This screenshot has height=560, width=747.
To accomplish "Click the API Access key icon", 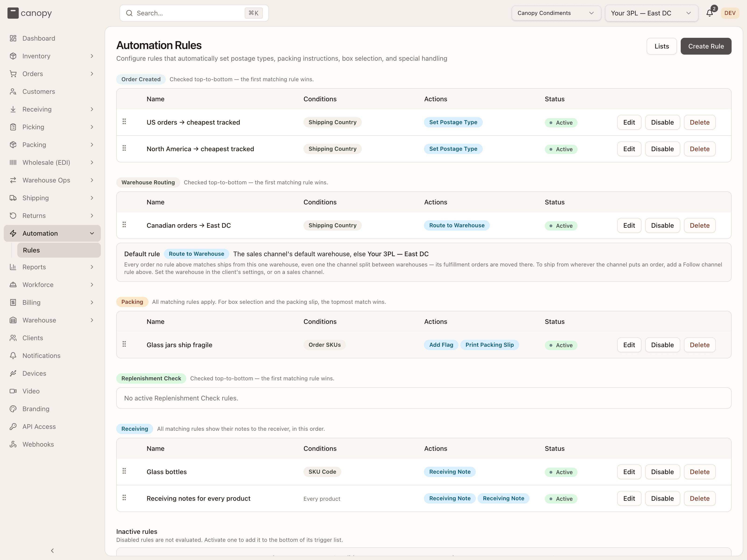I will 13,426.
